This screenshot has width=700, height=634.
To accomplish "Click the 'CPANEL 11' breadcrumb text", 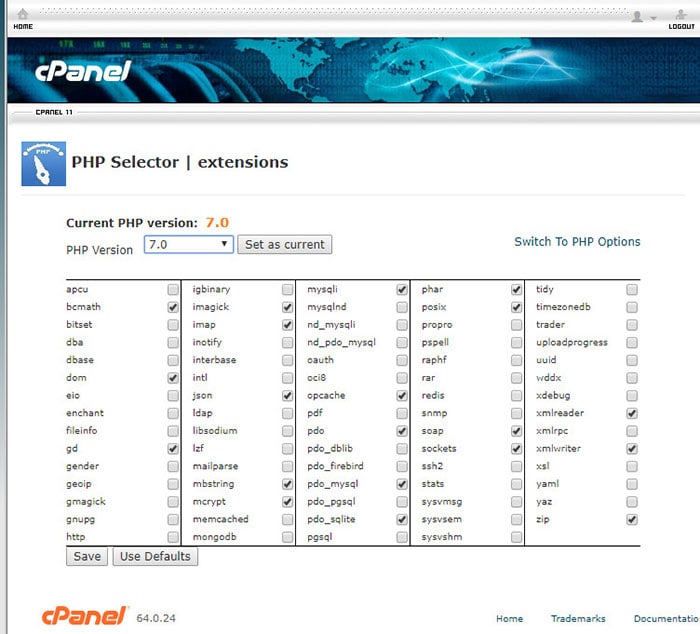I will [x=54, y=112].
